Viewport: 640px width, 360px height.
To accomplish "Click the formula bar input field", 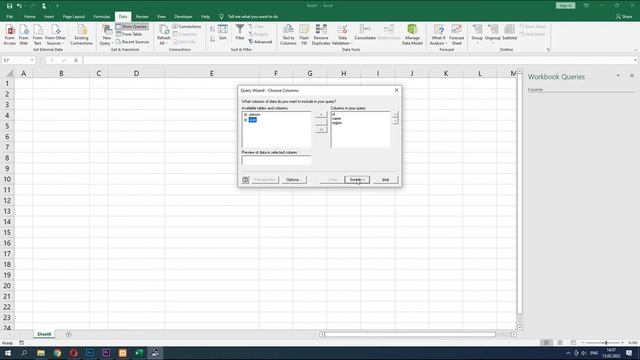I will tap(359, 60).
